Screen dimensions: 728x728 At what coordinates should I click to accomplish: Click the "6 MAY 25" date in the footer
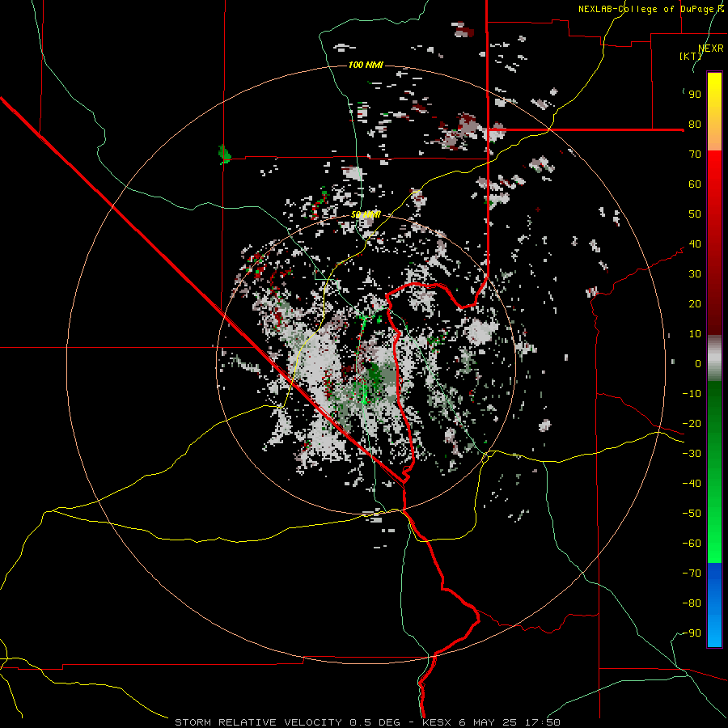tap(488, 722)
